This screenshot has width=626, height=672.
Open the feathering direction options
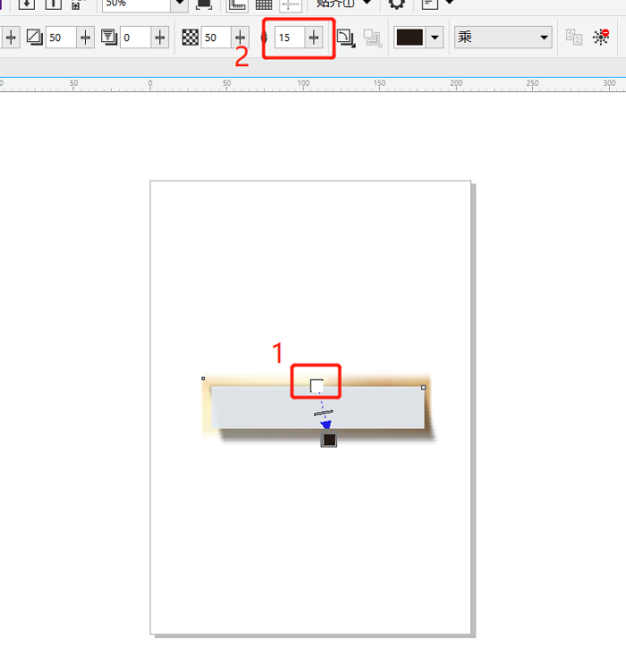(346, 38)
